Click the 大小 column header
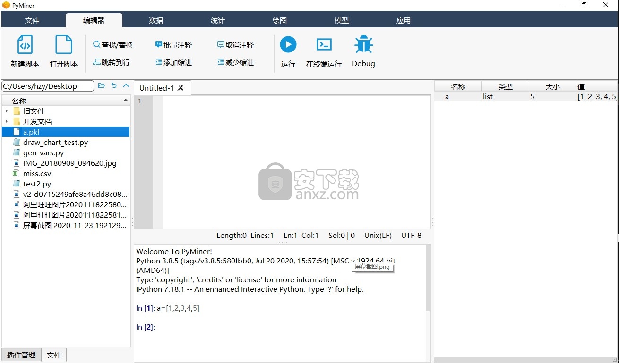The width and height of the screenshot is (619, 364). pos(552,86)
